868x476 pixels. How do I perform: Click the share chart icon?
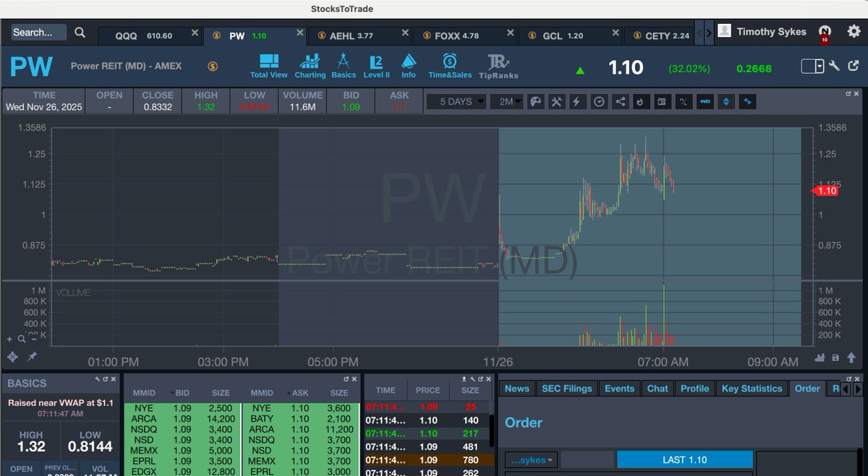coord(620,102)
